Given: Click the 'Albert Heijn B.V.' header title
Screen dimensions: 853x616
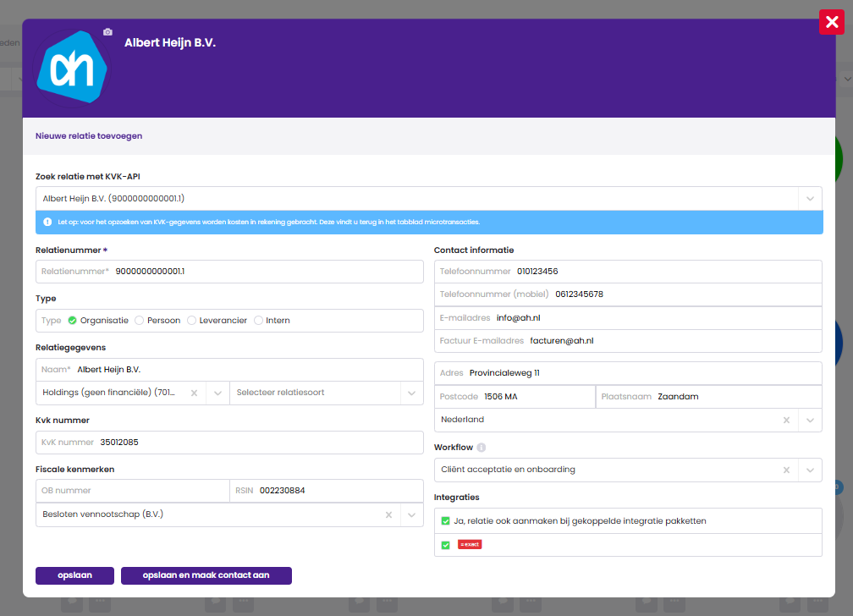Looking at the screenshot, I should pyautogui.click(x=170, y=43).
